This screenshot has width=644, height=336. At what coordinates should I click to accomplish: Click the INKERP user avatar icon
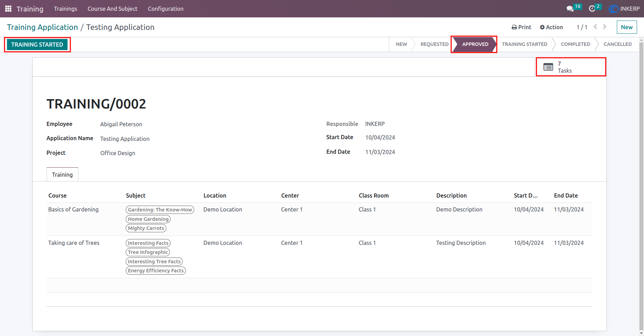(x=613, y=9)
